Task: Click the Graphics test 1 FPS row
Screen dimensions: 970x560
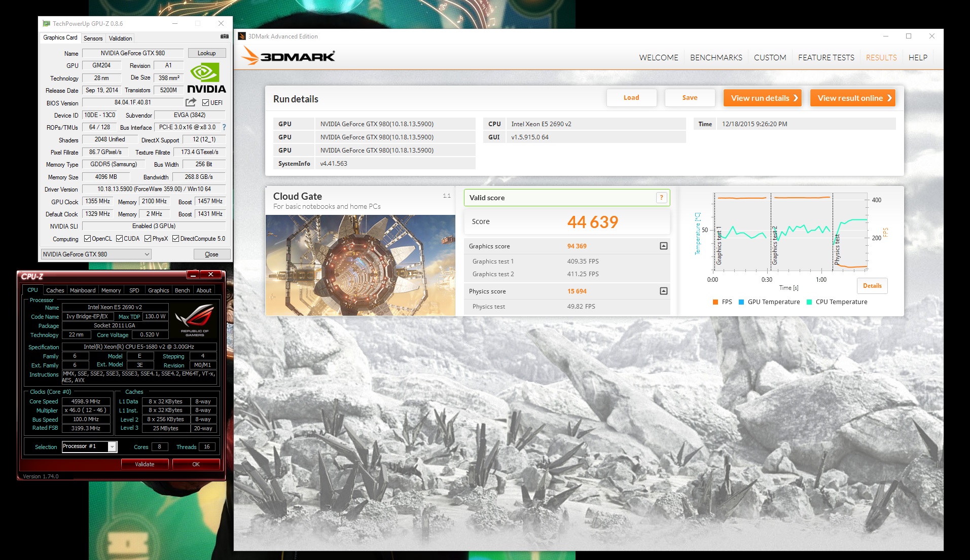Action: click(x=567, y=262)
